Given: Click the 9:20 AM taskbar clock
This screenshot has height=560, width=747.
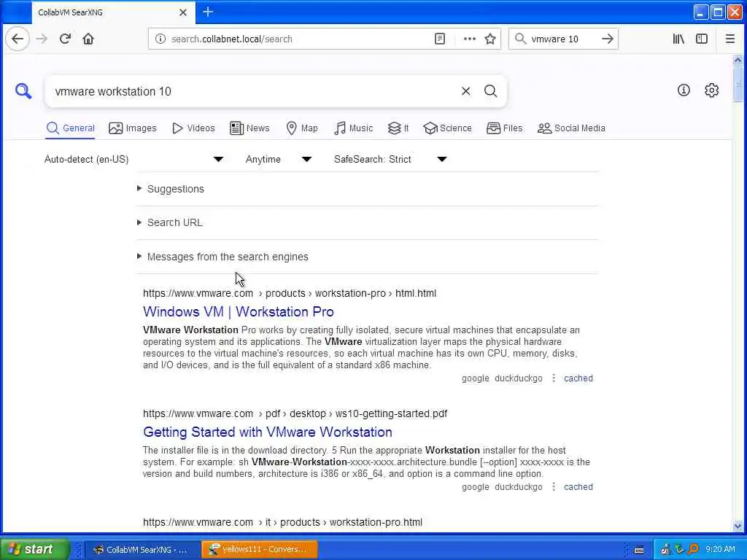Looking at the screenshot, I should pos(720,550).
